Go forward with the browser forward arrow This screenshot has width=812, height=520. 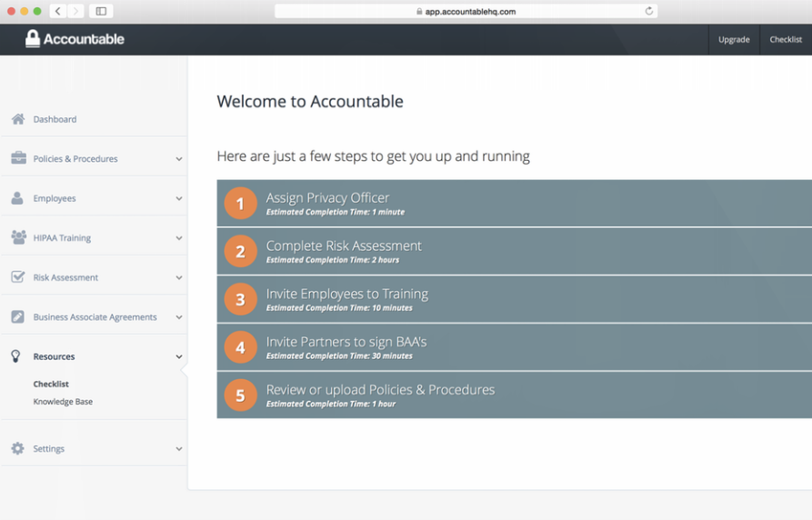click(75, 11)
